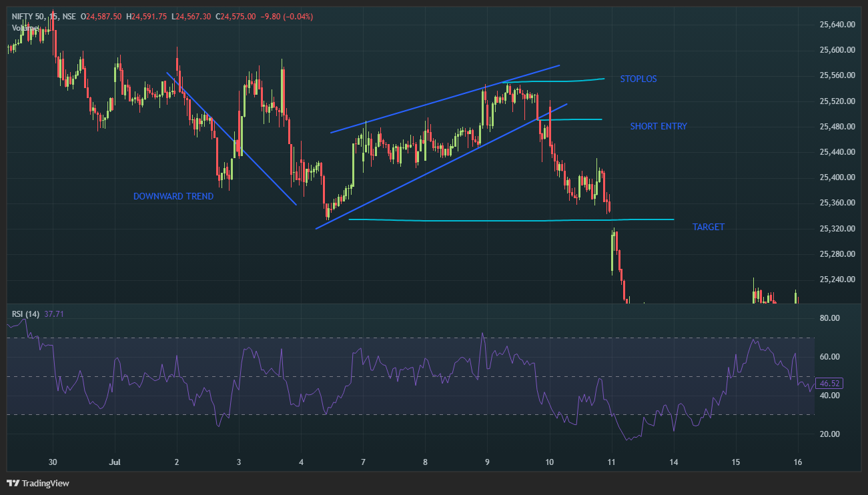Click the TradingView logo icon
The image size is (868, 495).
(13, 483)
